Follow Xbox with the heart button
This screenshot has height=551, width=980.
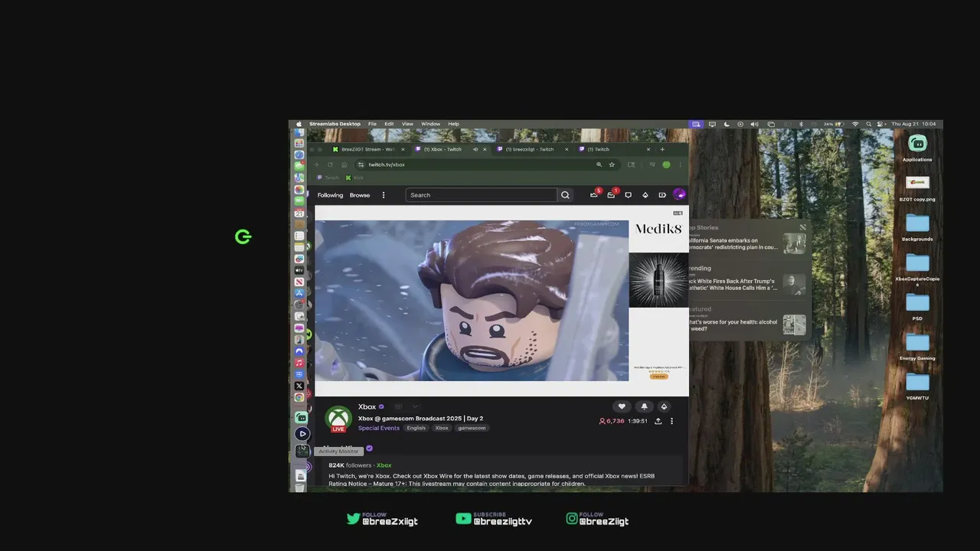pos(622,406)
